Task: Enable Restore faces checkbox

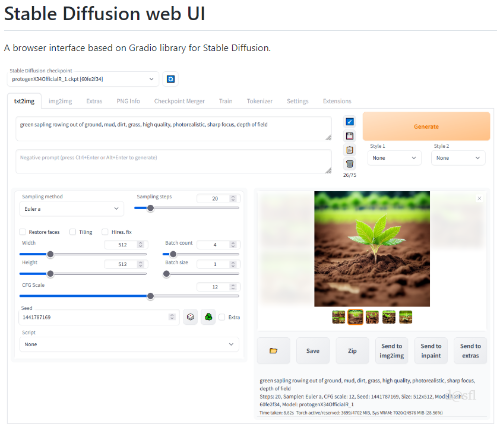Action: 23,232
